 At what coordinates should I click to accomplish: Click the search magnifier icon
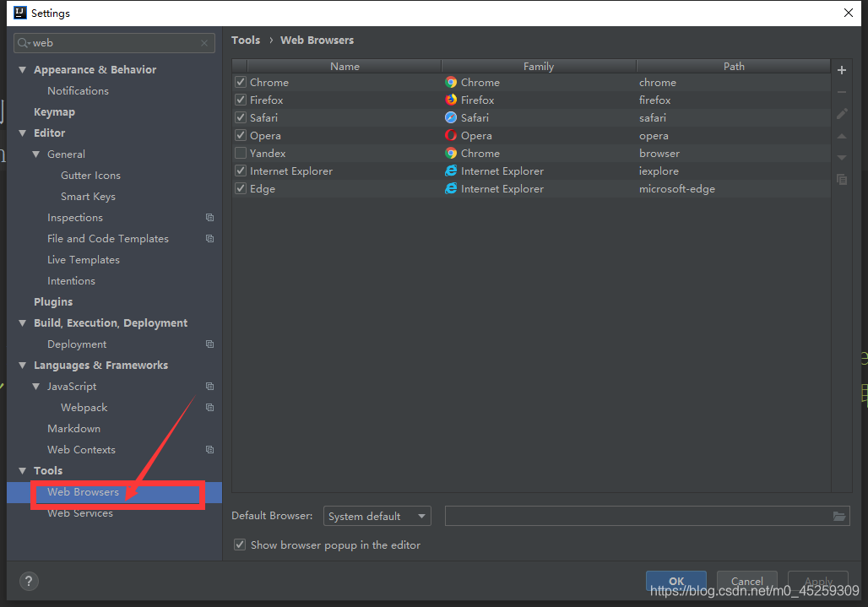coord(24,42)
